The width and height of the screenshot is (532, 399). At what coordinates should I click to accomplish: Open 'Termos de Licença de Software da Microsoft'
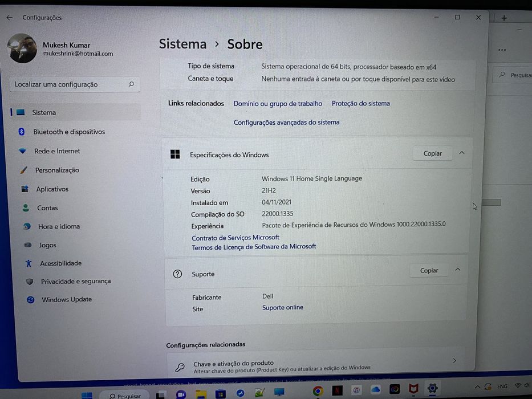[254, 247]
